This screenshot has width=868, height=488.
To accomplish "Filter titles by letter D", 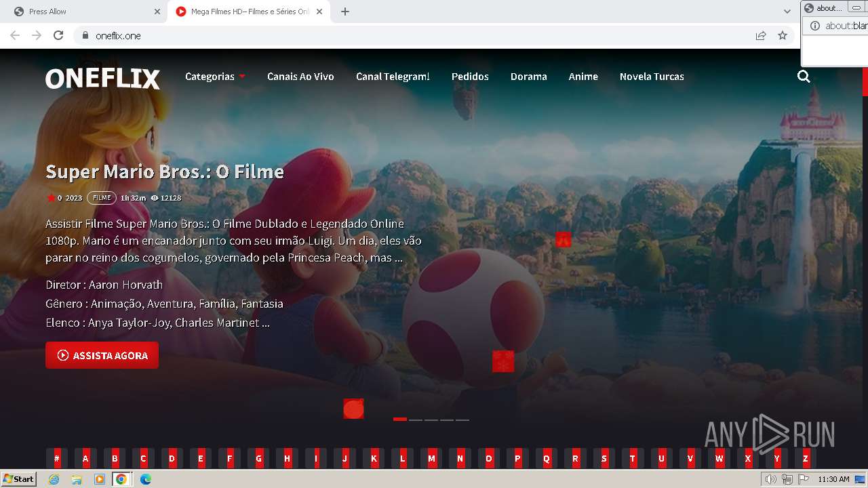I will [x=172, y=458].
